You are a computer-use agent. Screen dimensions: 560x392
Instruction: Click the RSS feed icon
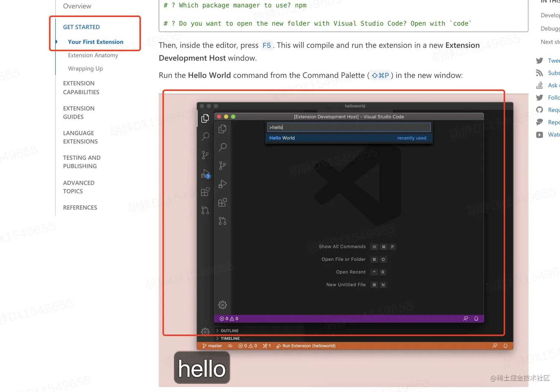(x=540, y=73)
